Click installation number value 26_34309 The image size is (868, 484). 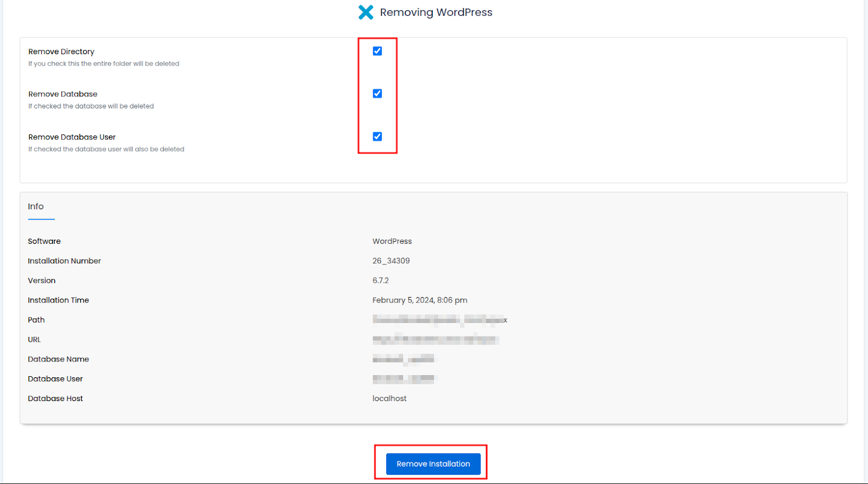click(x=391, y=261)
